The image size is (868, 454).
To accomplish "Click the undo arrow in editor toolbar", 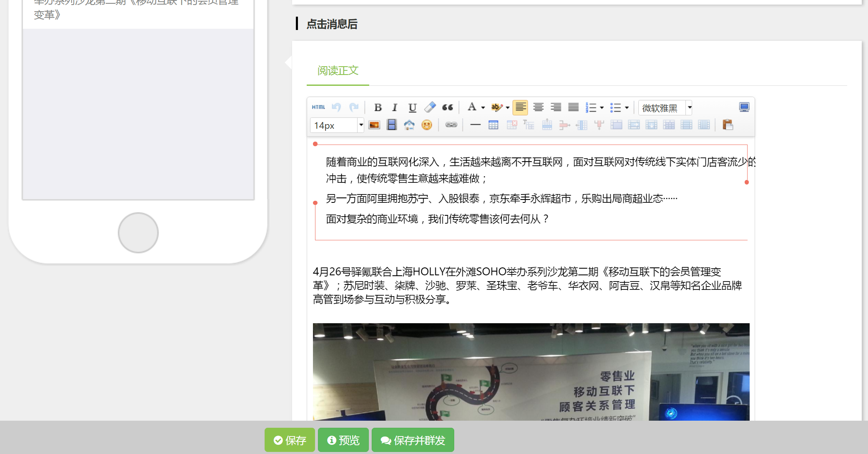I will pyautogui.click(x=336, y=107).
